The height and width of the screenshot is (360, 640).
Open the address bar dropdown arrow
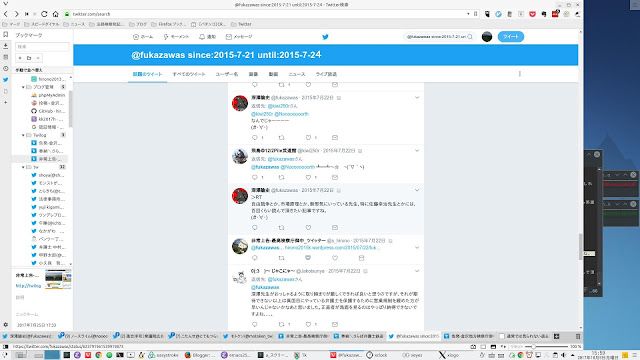click(x=468, y=14)
